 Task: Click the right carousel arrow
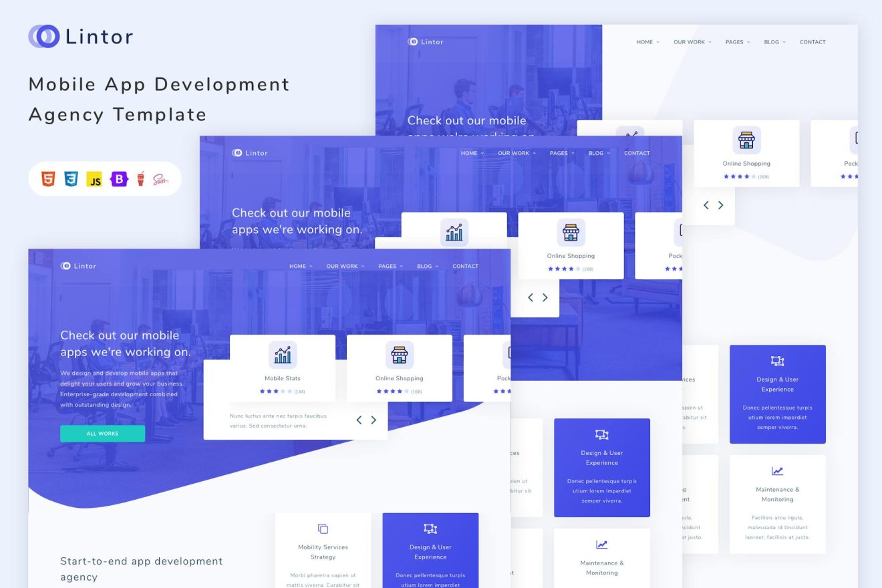pos(374,420)
